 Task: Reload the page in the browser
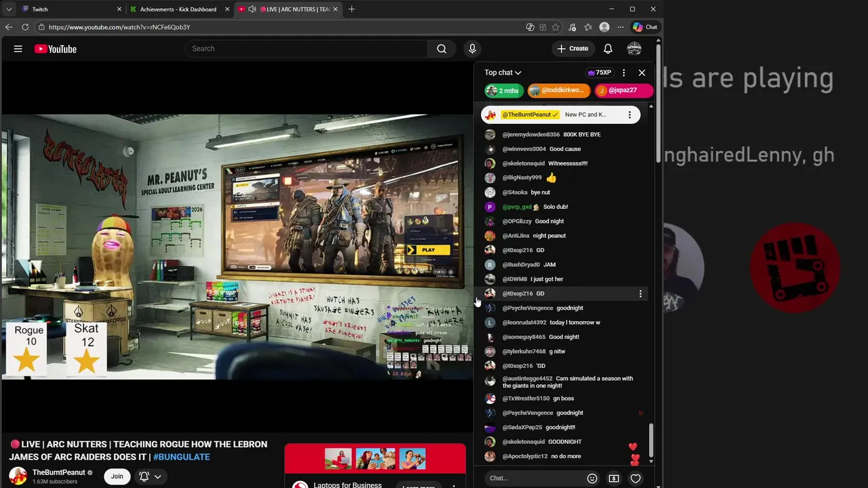(25, 27)
